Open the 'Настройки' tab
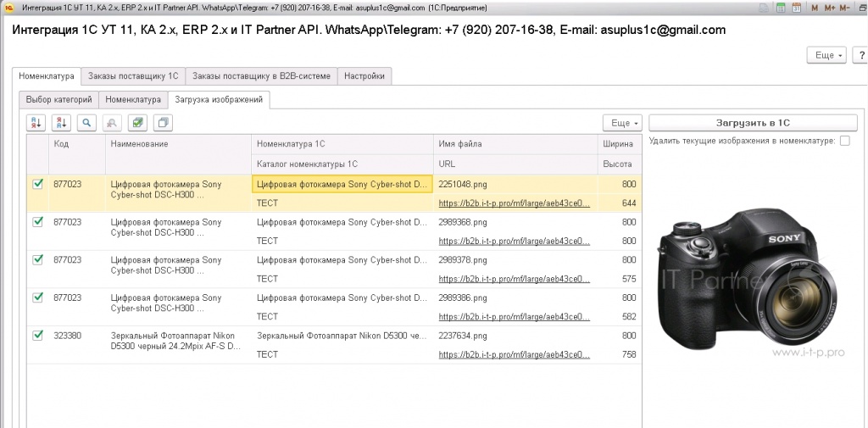 click(x=364, y=76)
